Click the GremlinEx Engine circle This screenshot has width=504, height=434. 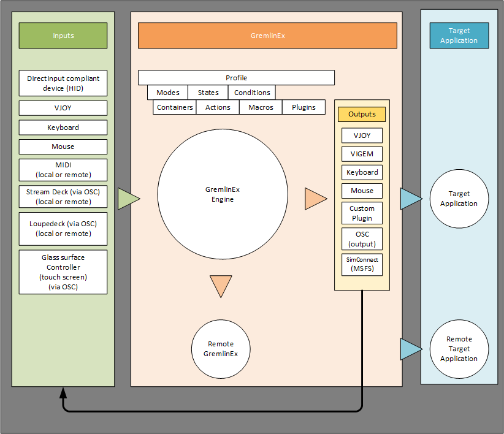click(223, 194)
